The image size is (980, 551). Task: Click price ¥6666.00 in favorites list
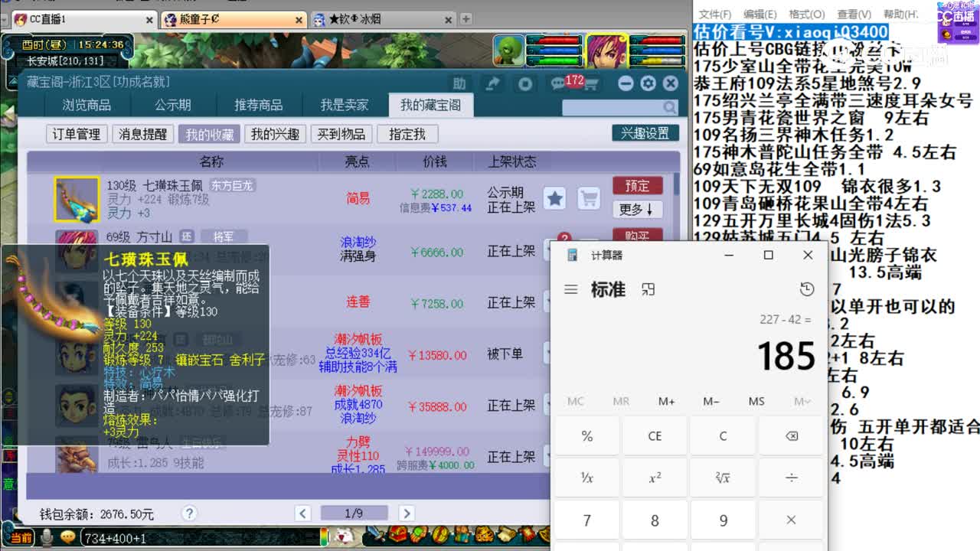coord(436,252)
